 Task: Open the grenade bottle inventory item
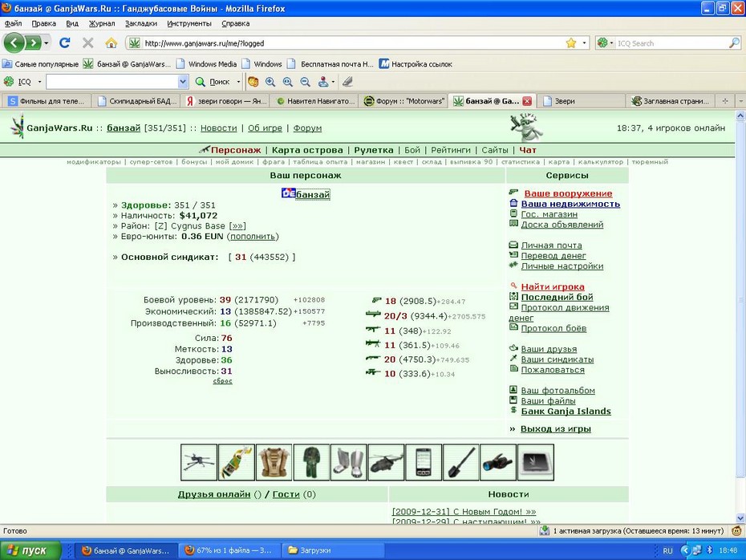click(x=237, y=462)
